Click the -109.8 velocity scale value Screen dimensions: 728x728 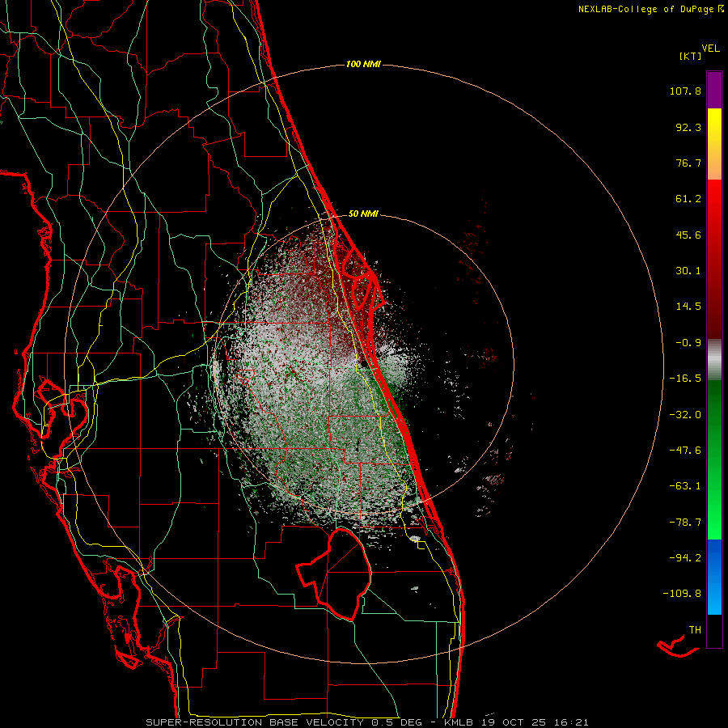click(x=682, y=594)
